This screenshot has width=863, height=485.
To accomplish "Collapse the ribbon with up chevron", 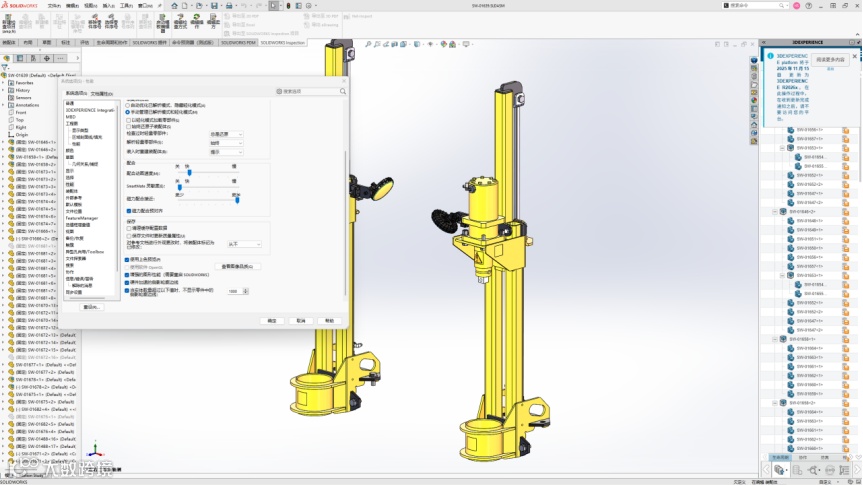I will pos(857,34).
